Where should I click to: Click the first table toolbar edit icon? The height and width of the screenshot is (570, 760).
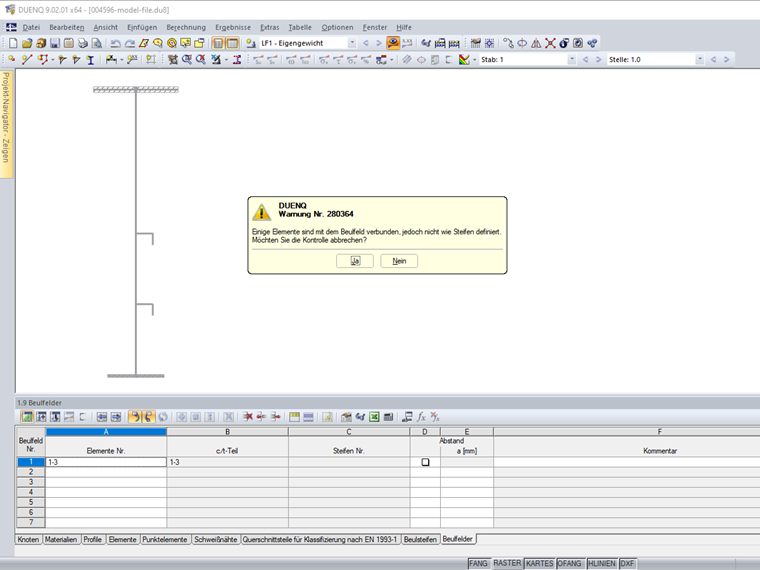[27, 417]
